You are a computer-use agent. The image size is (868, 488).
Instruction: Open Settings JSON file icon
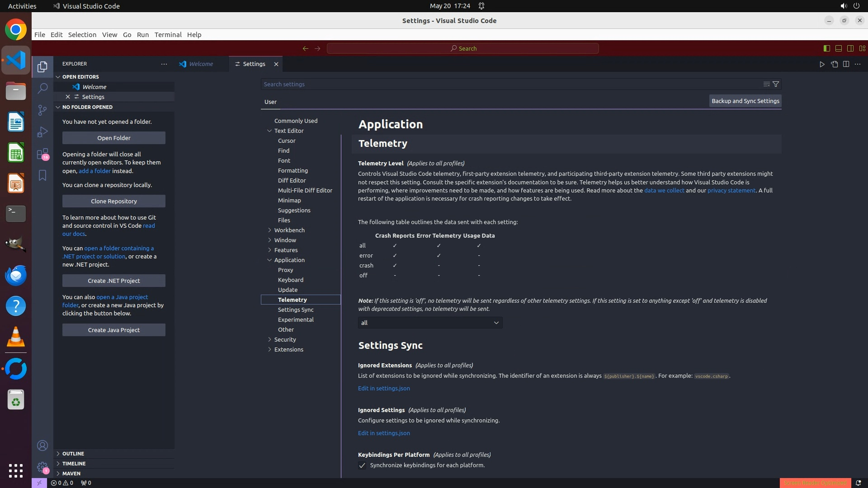tap(834, 64)
